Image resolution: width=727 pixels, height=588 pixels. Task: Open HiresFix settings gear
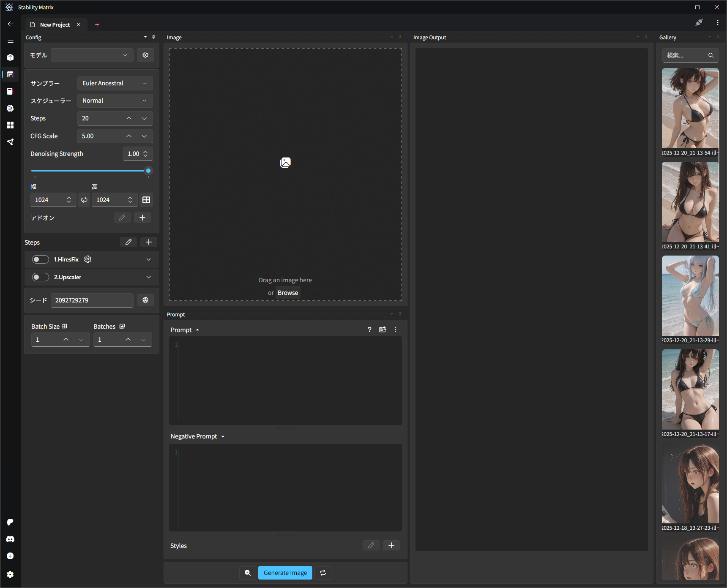point(88,259)
